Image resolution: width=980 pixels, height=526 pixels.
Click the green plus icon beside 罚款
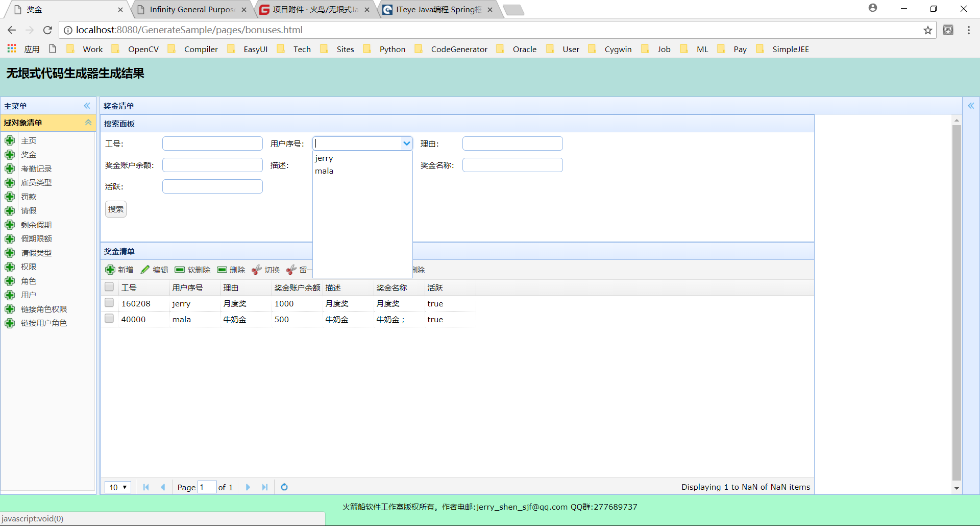point(10,197)
